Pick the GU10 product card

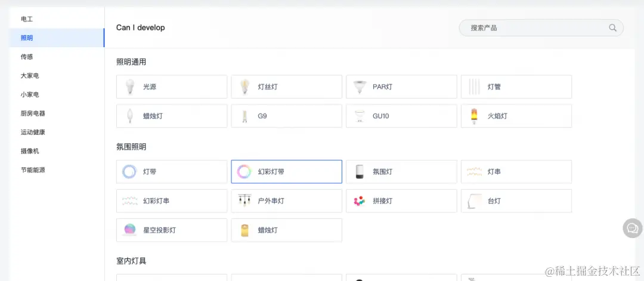pos(401,116)
